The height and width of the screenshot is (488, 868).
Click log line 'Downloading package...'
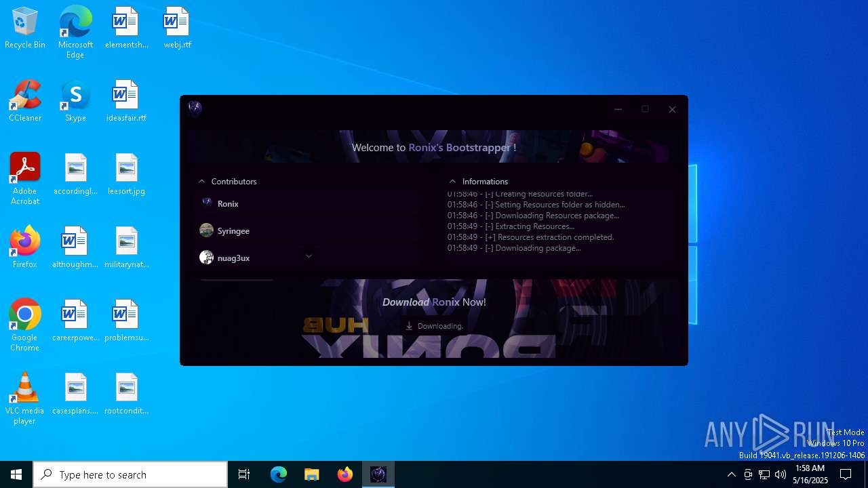pyautogui.click(x=514, y=248)
